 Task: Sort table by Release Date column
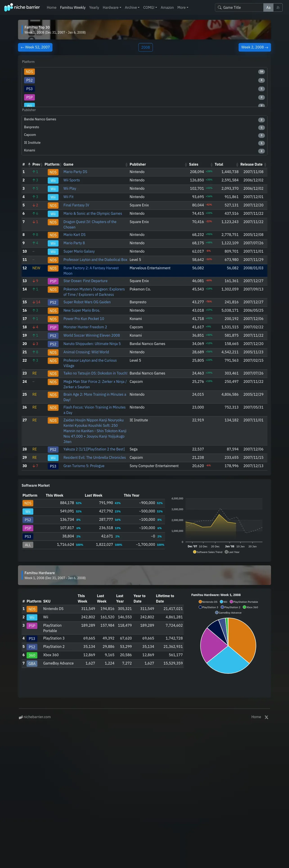(253, 164)
